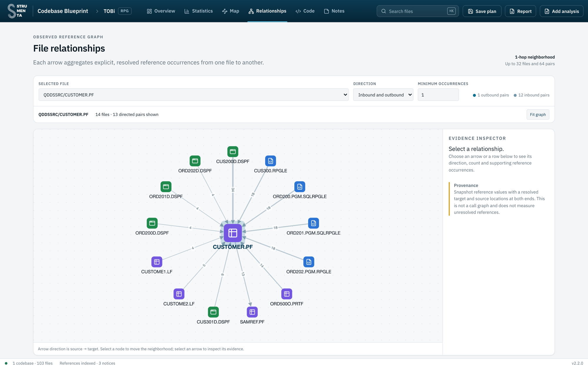Click the search magnifier icon
Screen dimensions: 588x368
pos(383,11)
